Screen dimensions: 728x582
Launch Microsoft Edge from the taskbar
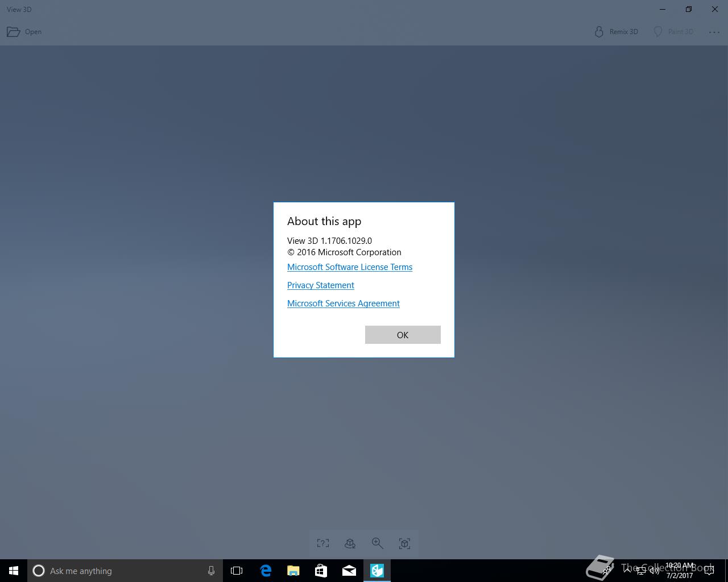coord(266,571)
